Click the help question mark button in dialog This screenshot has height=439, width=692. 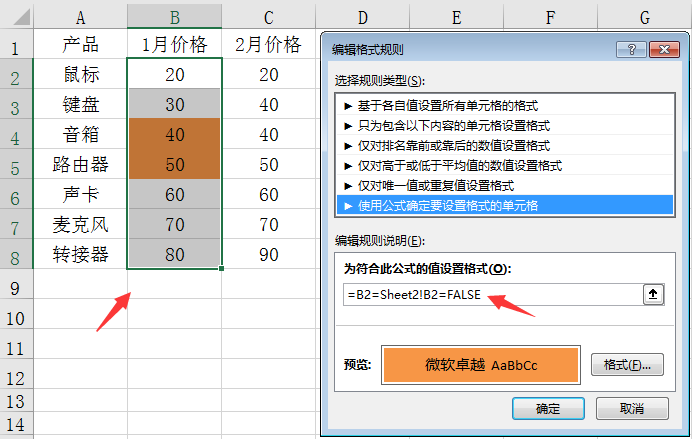631,49
